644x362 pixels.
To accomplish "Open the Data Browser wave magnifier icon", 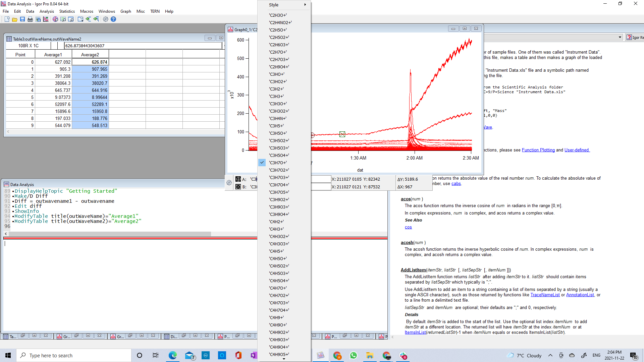I will tap(55, 19).
